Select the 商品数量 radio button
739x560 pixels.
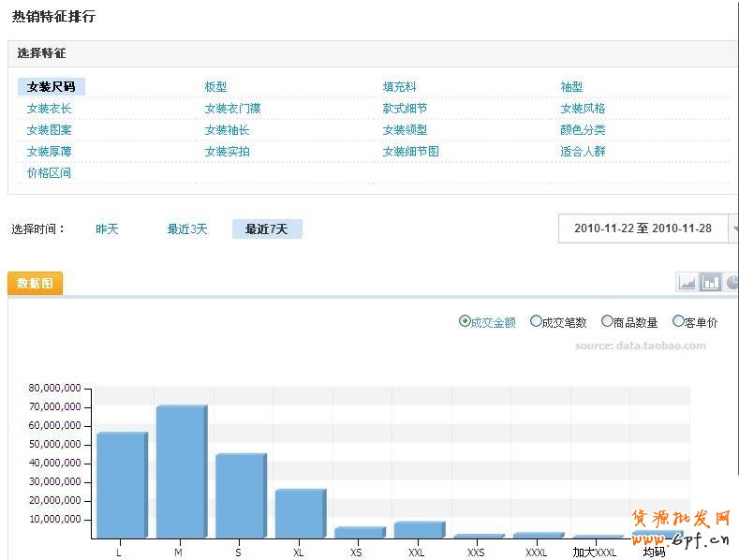coord(607,321)
